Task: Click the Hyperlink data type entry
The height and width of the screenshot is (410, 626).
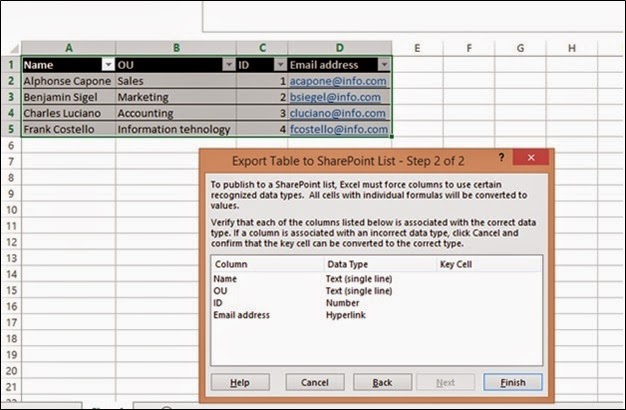Action: pyautogui.click(x=346, y=315)
